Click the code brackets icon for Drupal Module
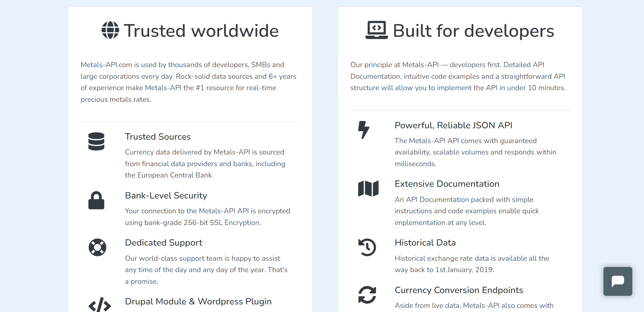The width and height of the screenshot is (644, 312). [x=100, y=305]
